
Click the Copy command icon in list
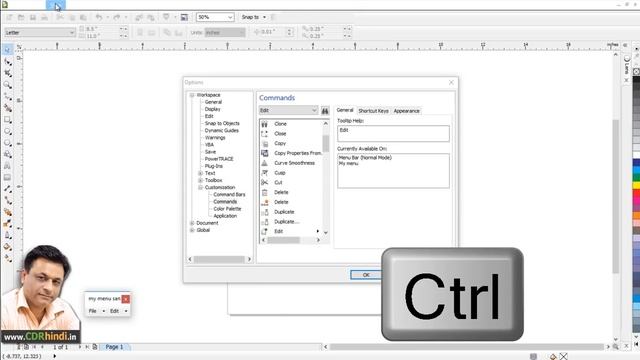click(x=264, y=143)
